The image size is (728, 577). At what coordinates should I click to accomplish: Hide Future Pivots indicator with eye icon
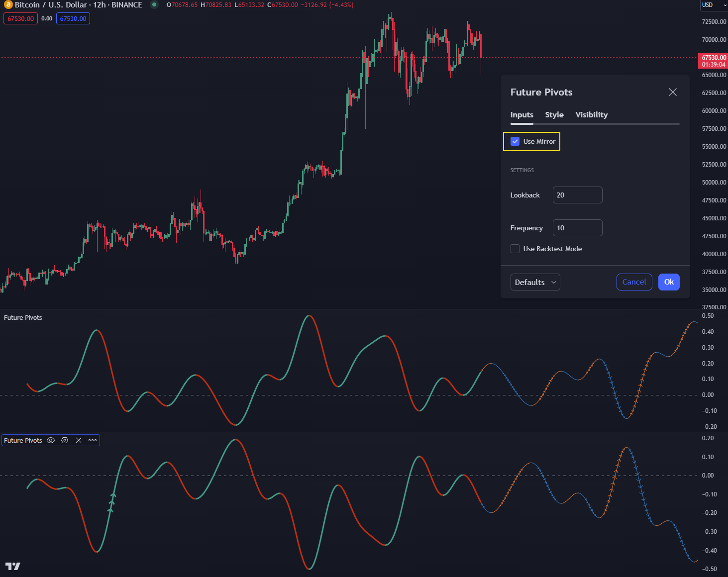coord(51,440)
